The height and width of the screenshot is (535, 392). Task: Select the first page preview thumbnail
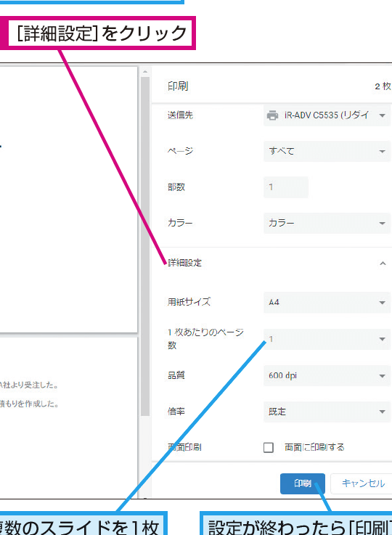[x=68, y=199]
